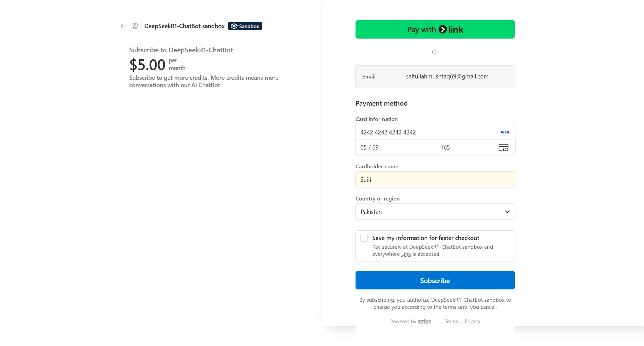
Task: Click the Pakistan dropdown chevron
Action: click(507, 212)
